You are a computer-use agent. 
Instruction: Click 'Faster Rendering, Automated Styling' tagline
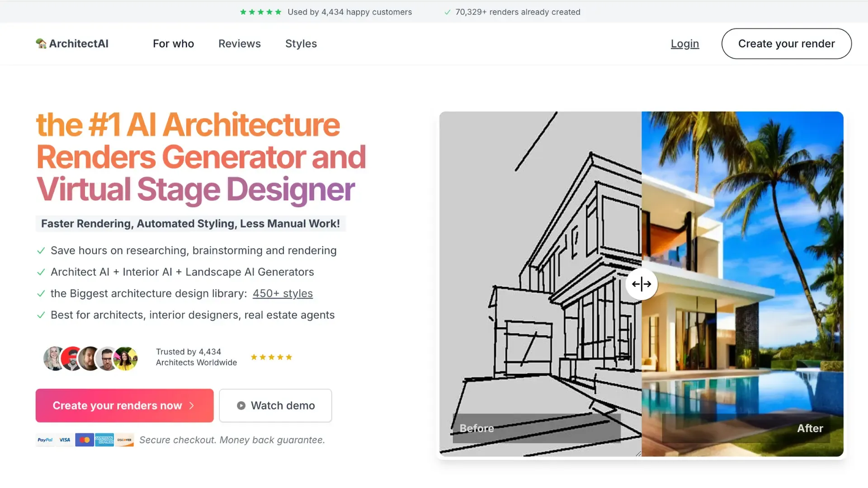[x=190, y=224]
